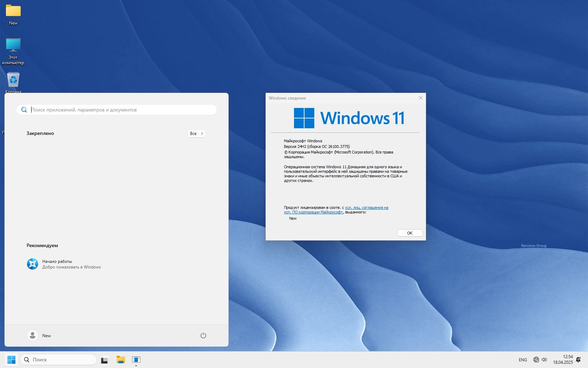Open the ENG input language switcher
Screen dimensions: 588x368
tap(523, 360)
